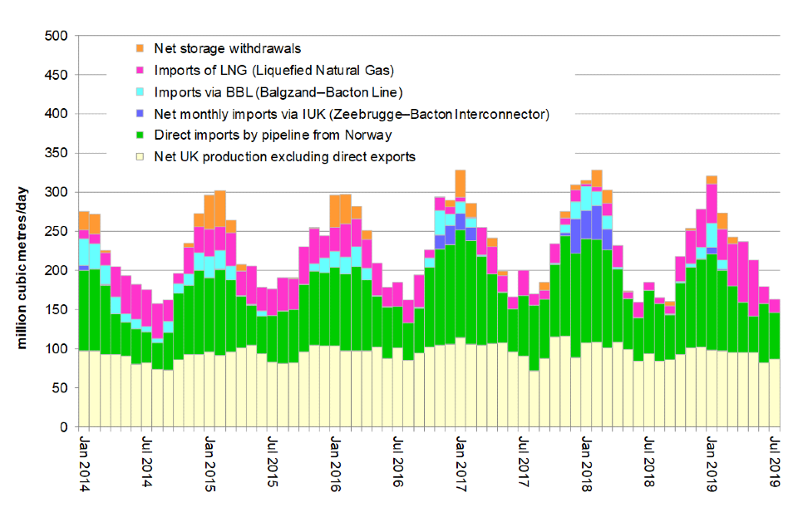The width and height of the screenshot is (798, 532).
Task: Click the 'Jan 2014' x-axis label
Action: 83,462
